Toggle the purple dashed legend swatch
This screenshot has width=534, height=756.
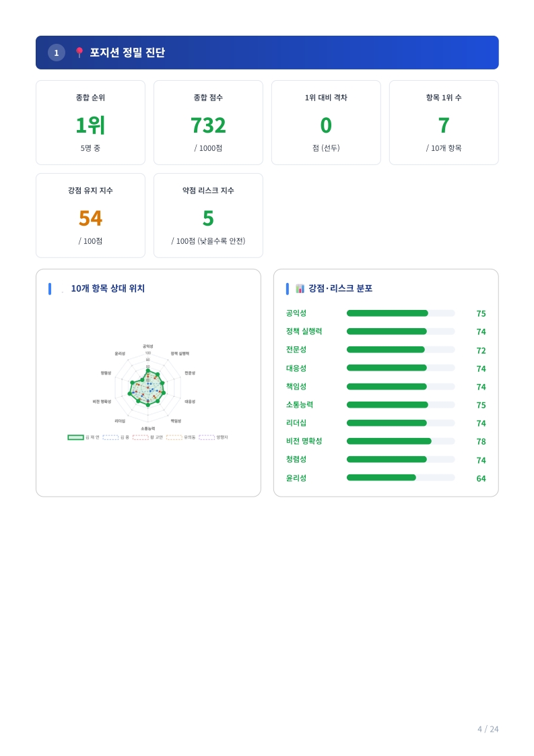click(207, 437)
